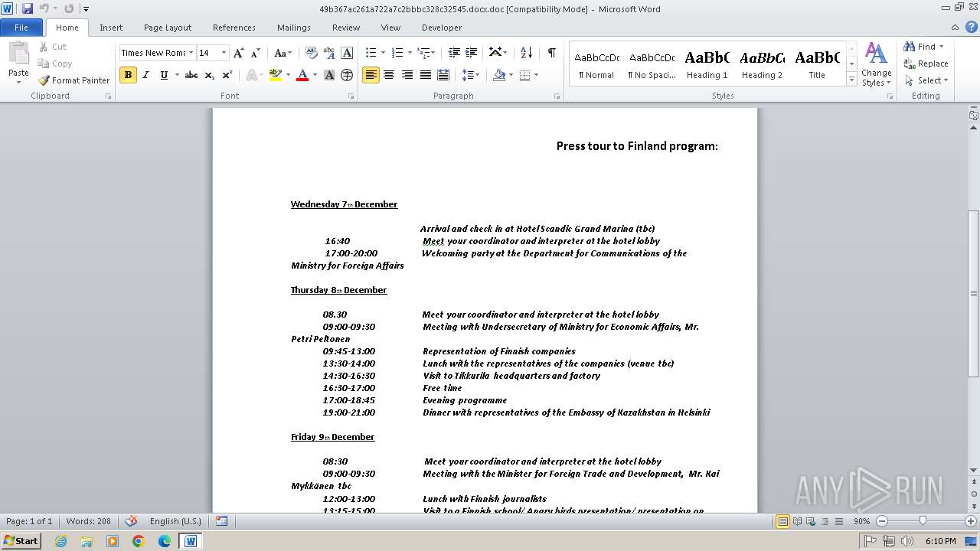The image size is (980, 551).
Task: Click Save icon in Quick Access Toolbar
Action: (28, 8)
